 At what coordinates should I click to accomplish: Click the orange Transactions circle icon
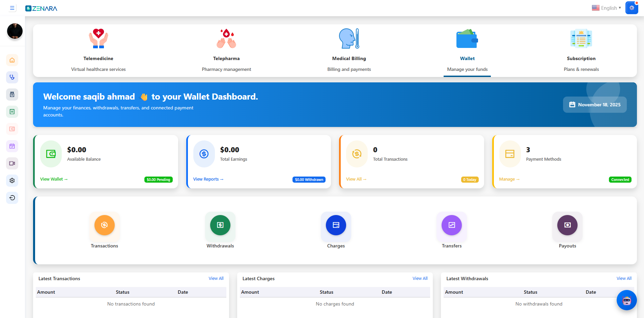(x=104, y=225)
